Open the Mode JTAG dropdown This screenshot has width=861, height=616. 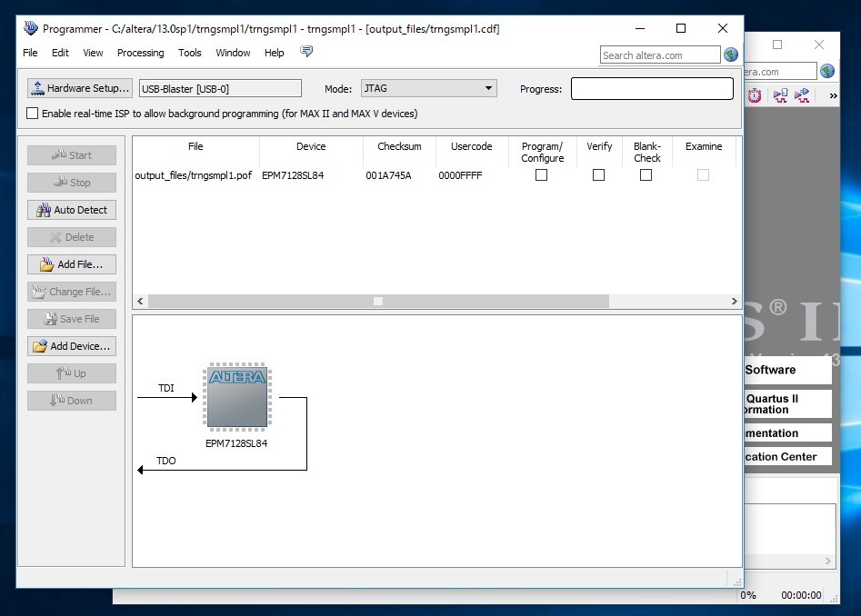pyautogui.click(x=429, y=88)
